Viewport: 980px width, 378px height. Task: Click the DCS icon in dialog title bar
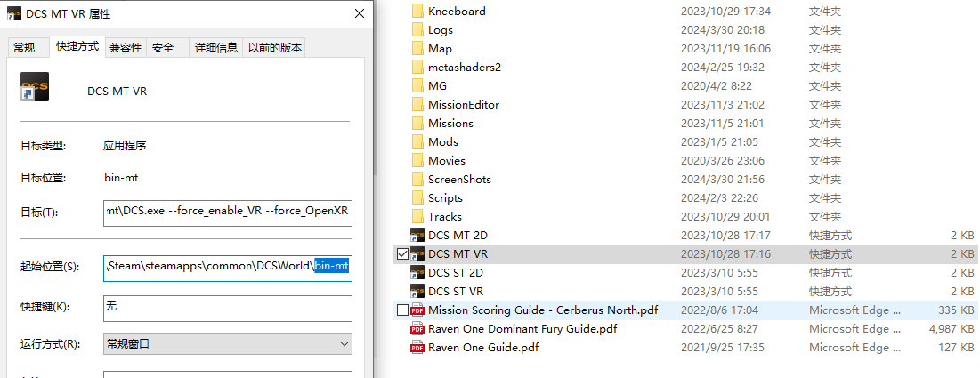[14, 13]
